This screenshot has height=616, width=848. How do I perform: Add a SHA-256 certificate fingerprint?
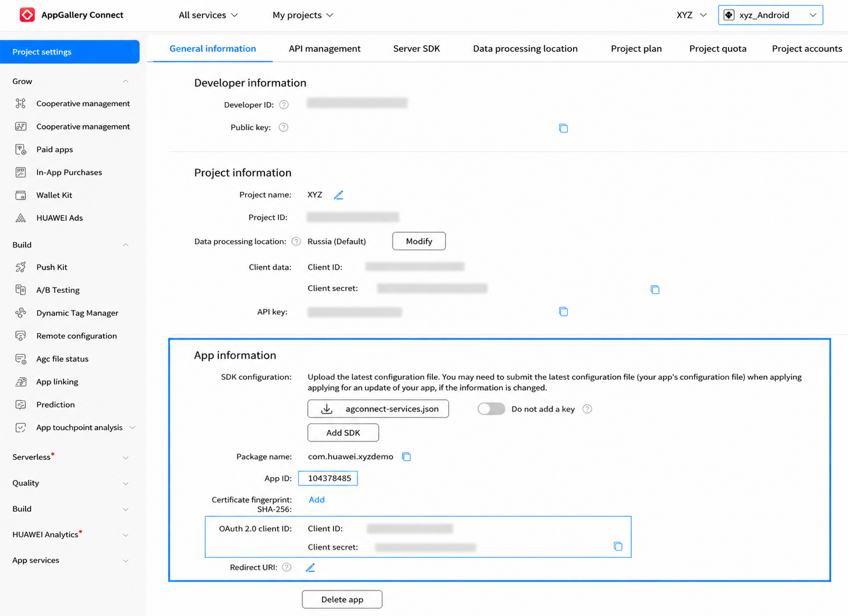[316, 500]
